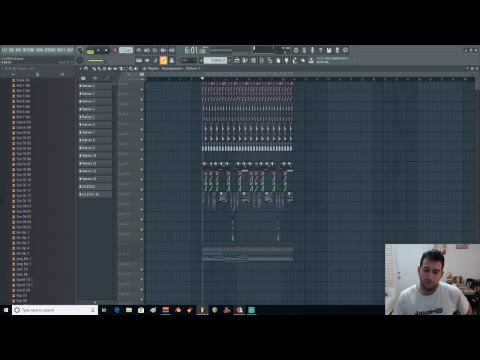Screen dimensions: 480x360
Task: Show audio clips tab in picker
Action: point(95,78)
